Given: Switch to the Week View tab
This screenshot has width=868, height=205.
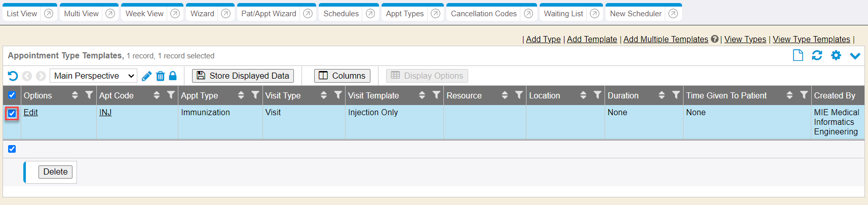Looking at the screenshot, I should click(x=144, y=14).
